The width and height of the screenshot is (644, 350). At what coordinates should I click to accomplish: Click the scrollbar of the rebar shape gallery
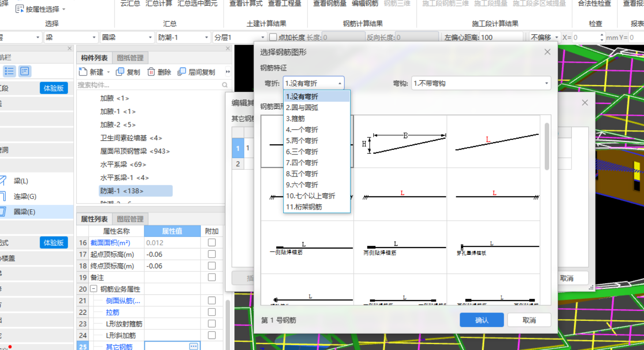coord(547,147)
